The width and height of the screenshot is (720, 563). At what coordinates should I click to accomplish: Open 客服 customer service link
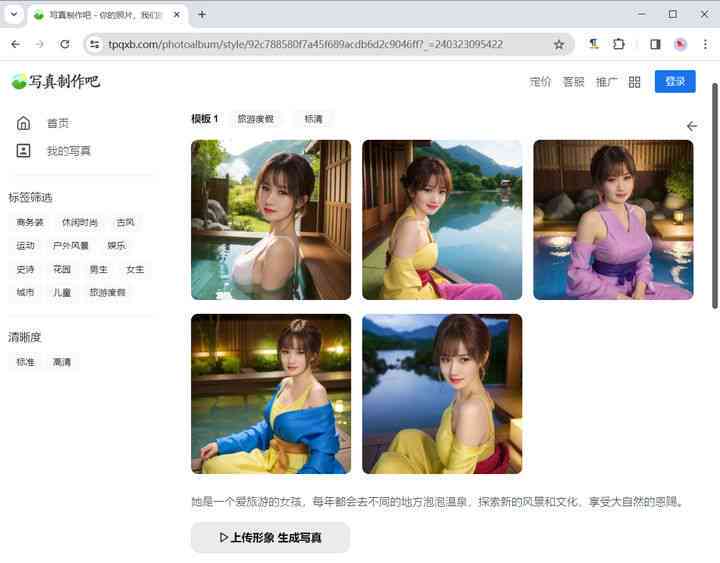574,82
